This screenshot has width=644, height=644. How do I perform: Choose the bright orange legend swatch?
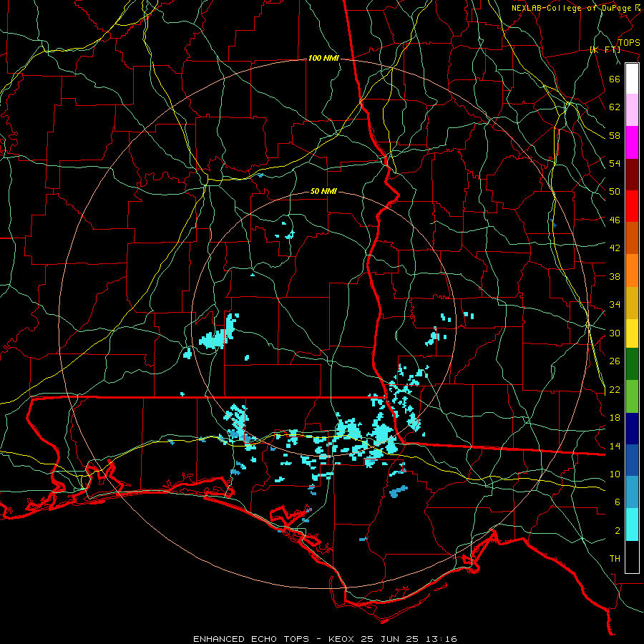click(632, 270)
